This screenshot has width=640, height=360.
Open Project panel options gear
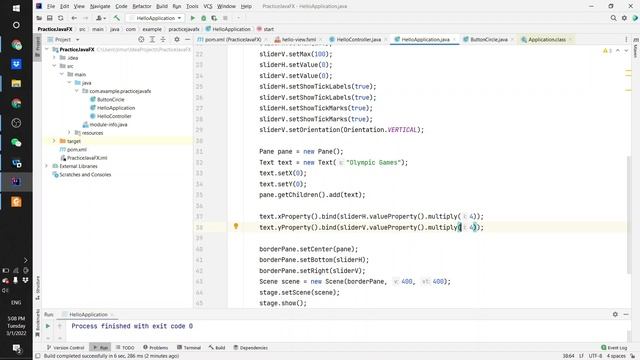pos(177,40)
